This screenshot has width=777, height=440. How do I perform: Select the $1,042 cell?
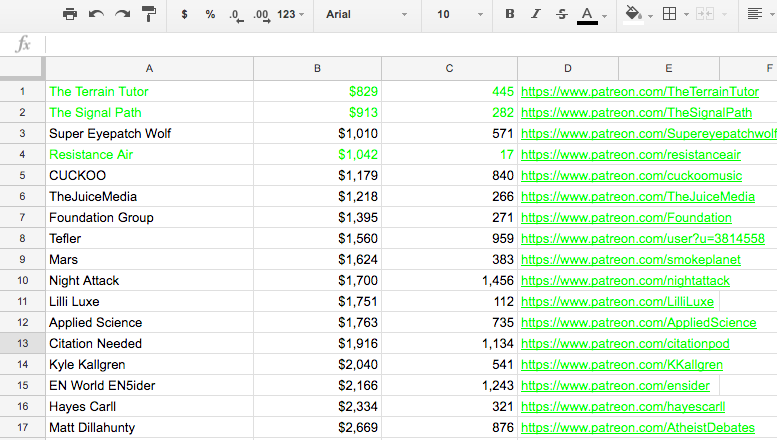[x=317, y=155]
